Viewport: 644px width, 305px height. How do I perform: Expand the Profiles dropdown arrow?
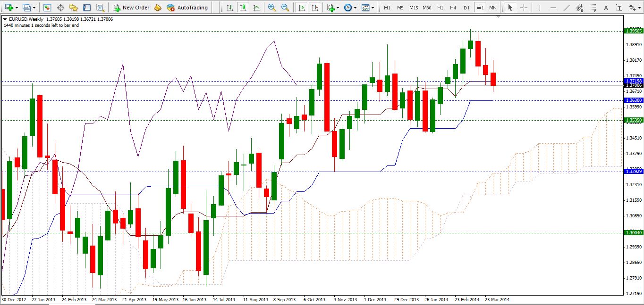point(34,8)
